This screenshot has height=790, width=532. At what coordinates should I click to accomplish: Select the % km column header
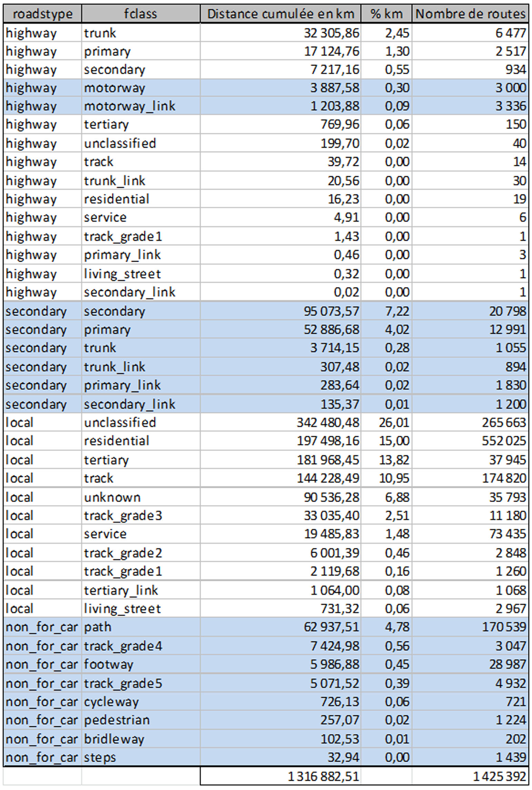[386, 14]
